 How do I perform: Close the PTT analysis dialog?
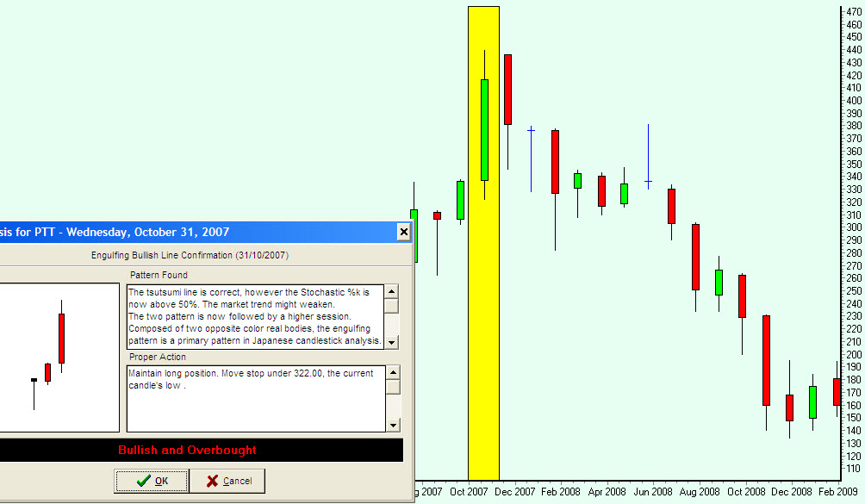(x=404, y=232)
